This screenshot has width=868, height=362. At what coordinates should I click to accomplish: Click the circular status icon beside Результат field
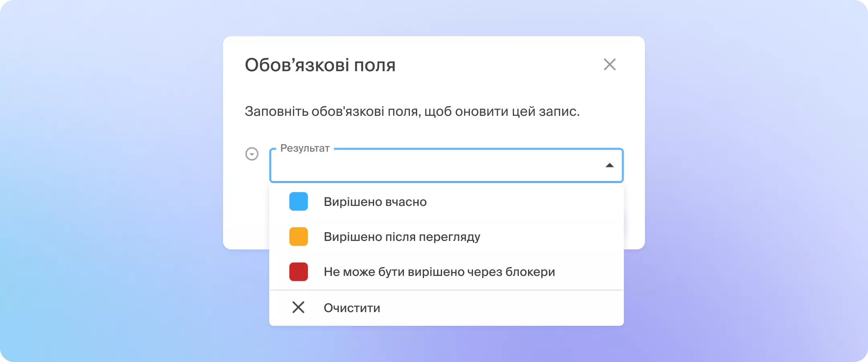click(252, 154)
